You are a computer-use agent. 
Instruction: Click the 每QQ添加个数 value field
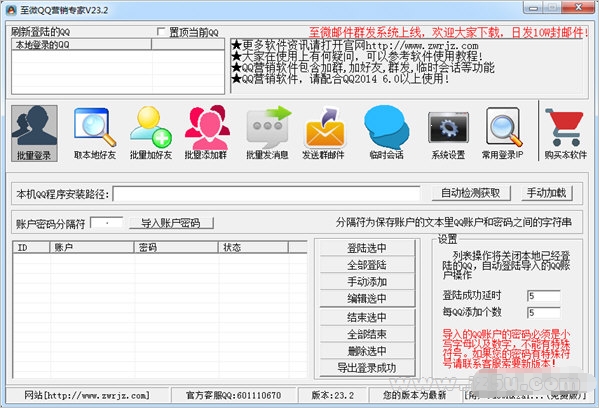(544, 313)
